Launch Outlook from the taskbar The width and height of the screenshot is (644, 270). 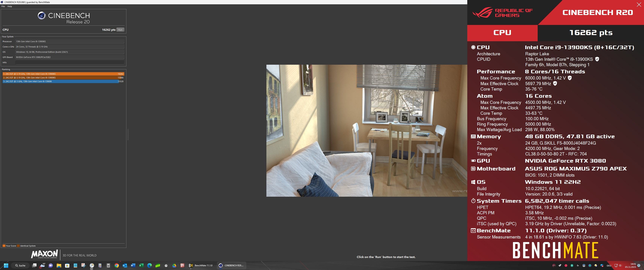coord(125,265)
